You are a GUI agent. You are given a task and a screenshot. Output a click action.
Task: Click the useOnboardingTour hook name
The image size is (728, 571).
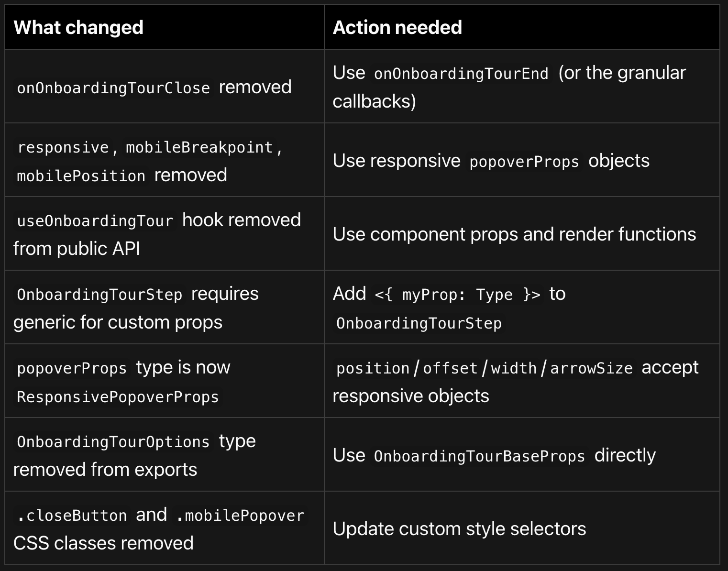coord(95,221)
